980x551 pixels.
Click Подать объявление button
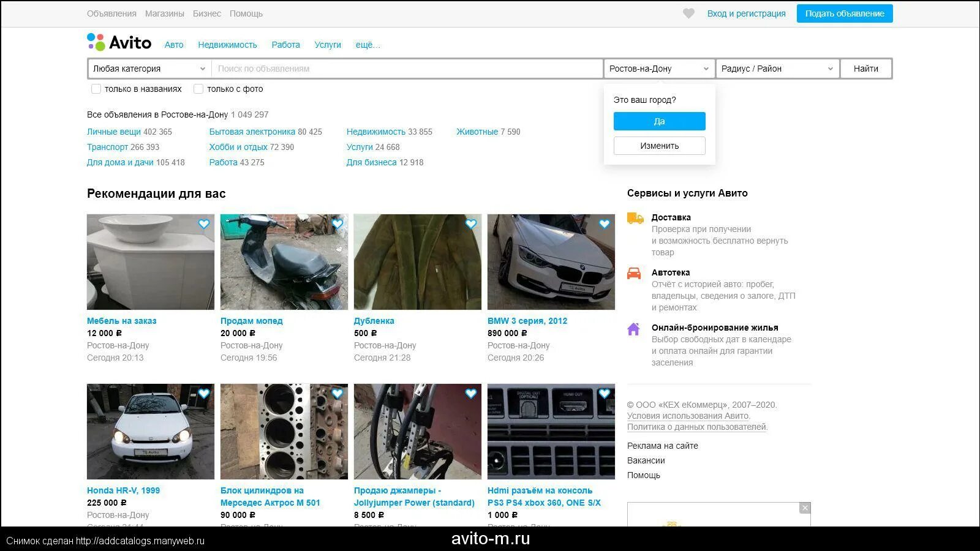(x=845, y=13)
